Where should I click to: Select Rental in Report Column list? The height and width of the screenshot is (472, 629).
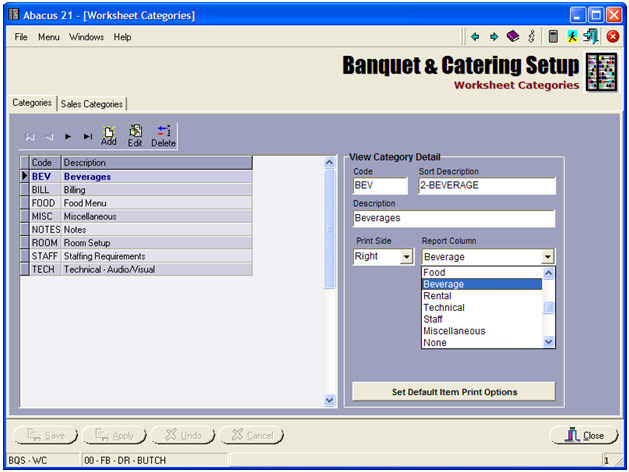pos(482,296)
